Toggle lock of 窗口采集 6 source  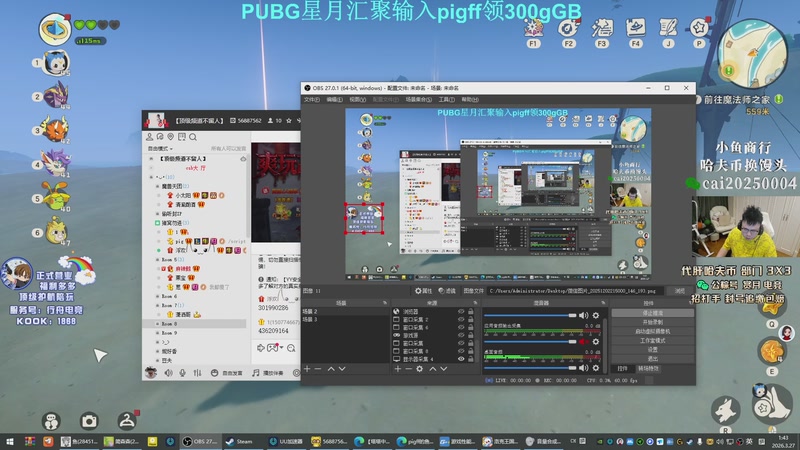[x=471, y=327]
